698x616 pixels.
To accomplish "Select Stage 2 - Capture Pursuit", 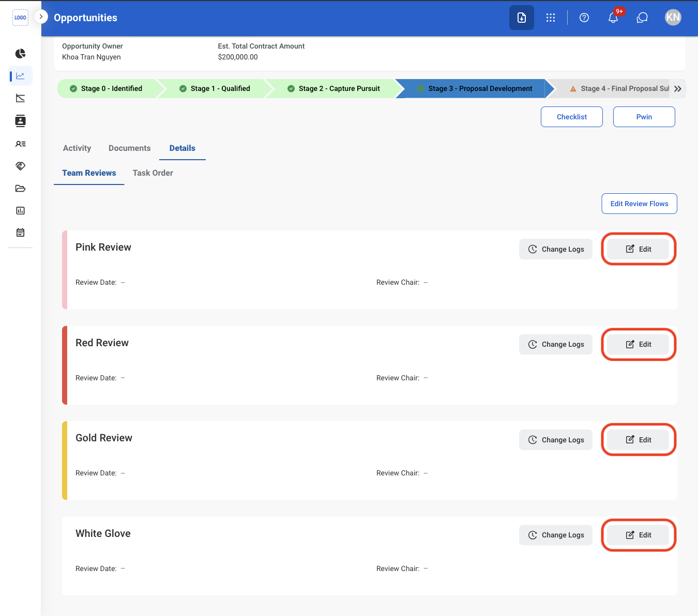I will [x=334, y=88].
